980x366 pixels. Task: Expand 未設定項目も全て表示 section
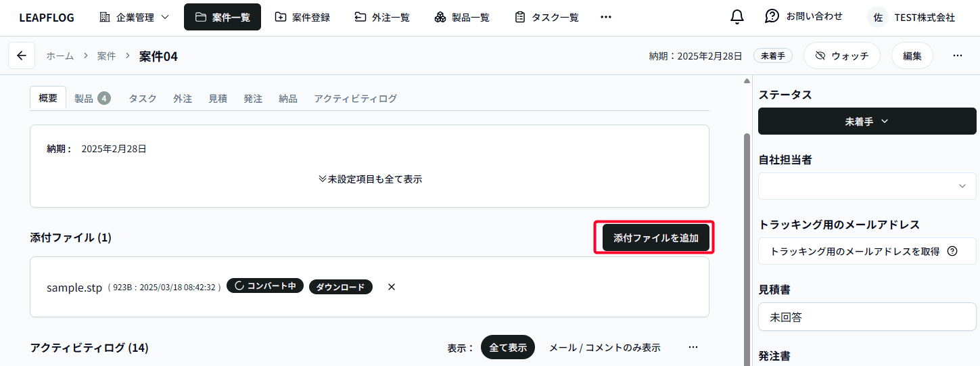(370, 179)
